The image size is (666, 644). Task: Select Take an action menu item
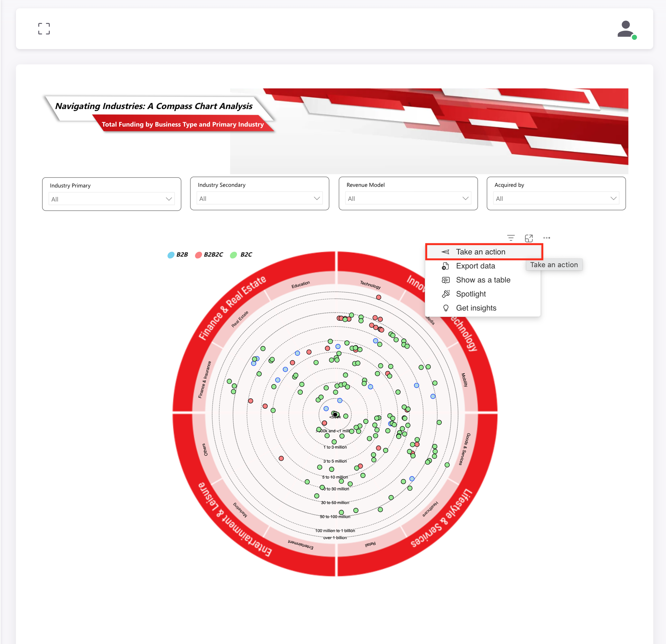click(480, 252)
